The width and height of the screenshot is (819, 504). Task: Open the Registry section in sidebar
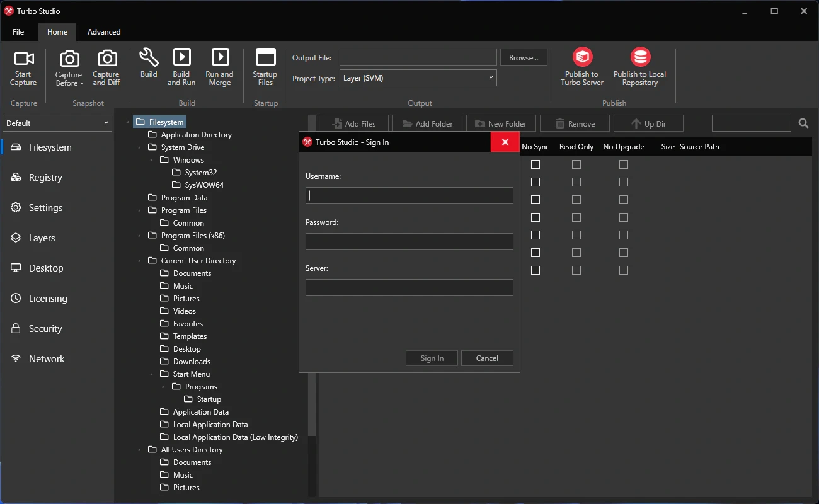(58, 178)
